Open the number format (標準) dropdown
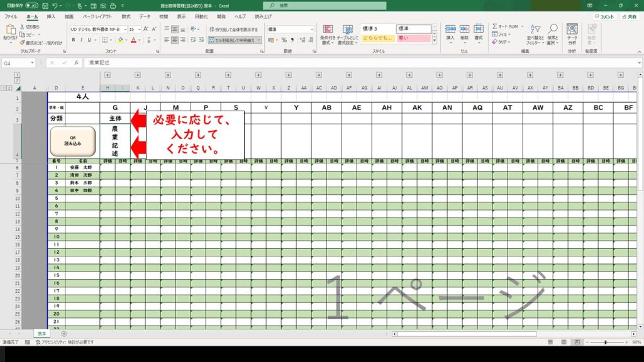 pos(312,30)
